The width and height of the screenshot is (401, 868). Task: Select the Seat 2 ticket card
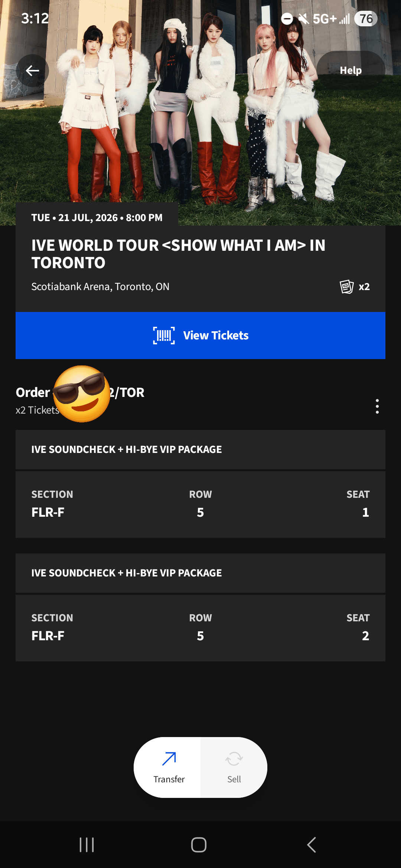200,628
